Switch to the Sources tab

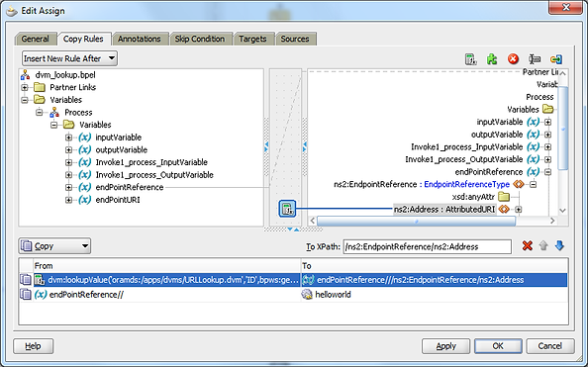(295, 39)
